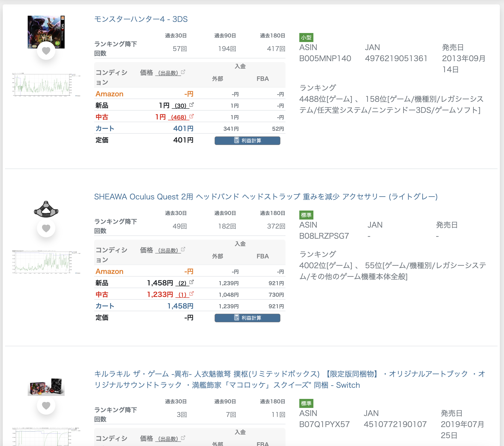The image size is (504, 446).
Task: Open (30) new offers count link
Action: point(180,106)
